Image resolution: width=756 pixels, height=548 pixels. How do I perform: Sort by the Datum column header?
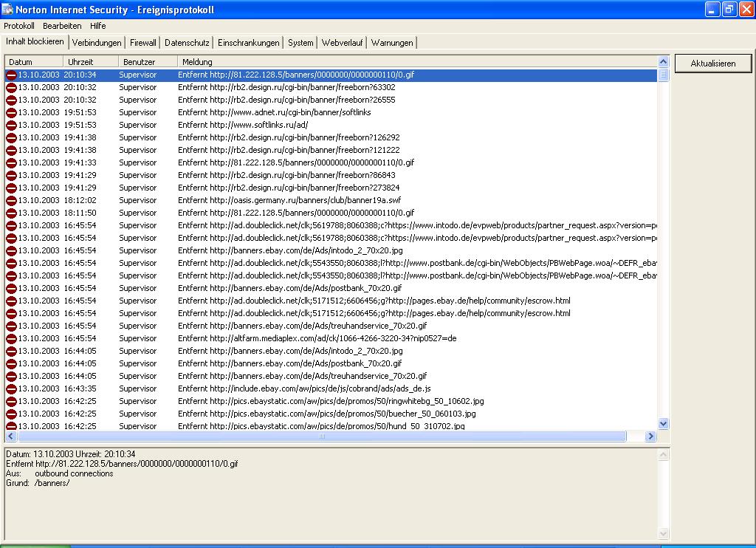pyautogui.click(x=34, y=62)
